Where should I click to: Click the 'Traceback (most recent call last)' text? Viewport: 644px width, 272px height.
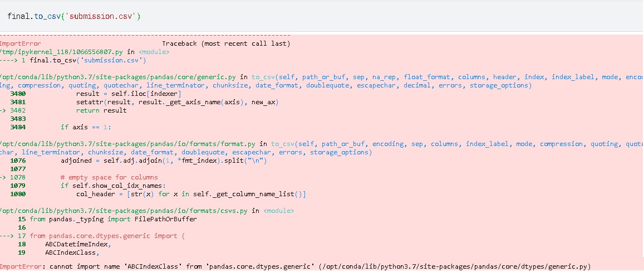(225, 43)
